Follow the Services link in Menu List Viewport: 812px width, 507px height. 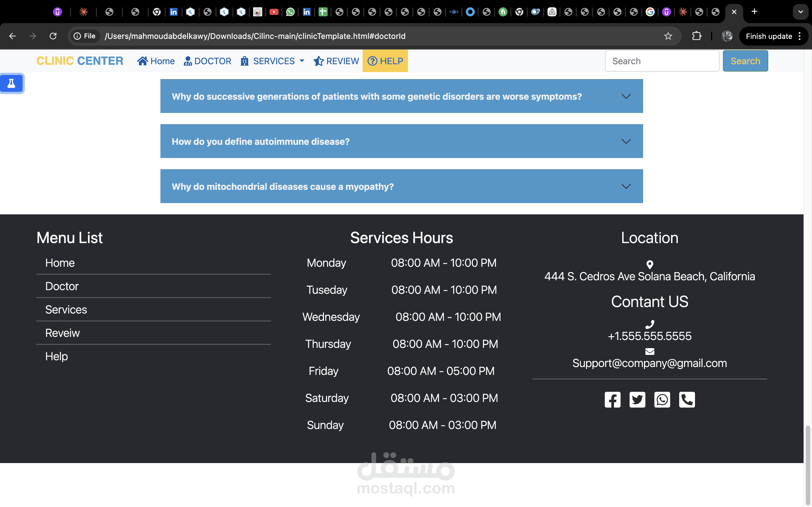pyautogui.click(x=66, y=309)
